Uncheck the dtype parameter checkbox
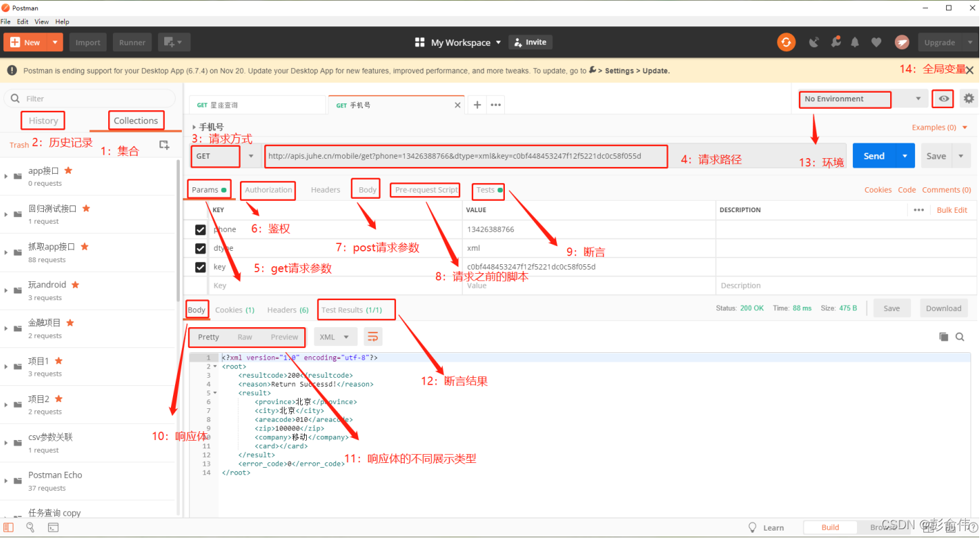This screenshot has width=980, height=538. tap(200, 248)
